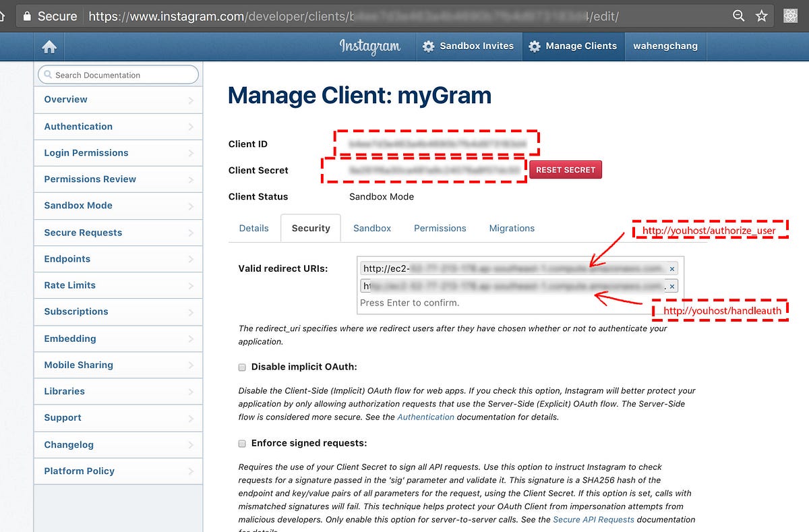Check Disable implicit OAuth box
Screen dimensions: 809x532
(x=242, y=367)
